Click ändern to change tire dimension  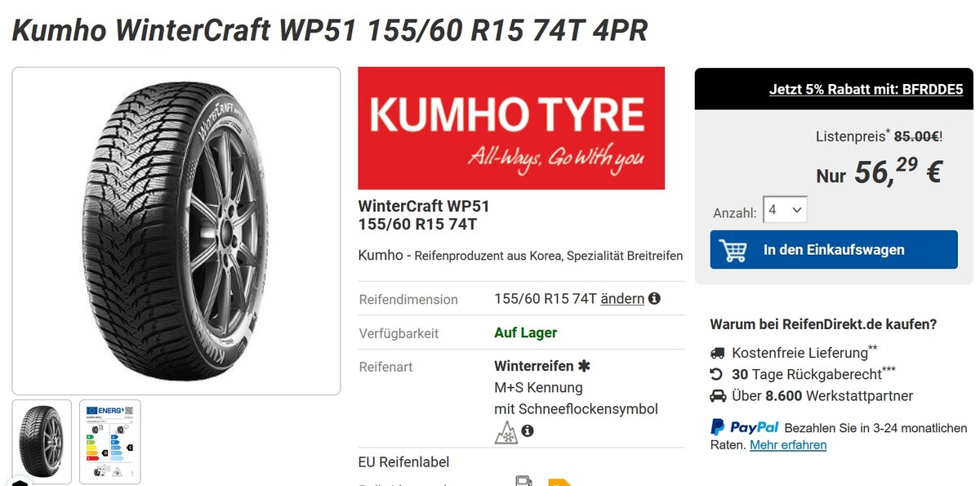point(622,299)
